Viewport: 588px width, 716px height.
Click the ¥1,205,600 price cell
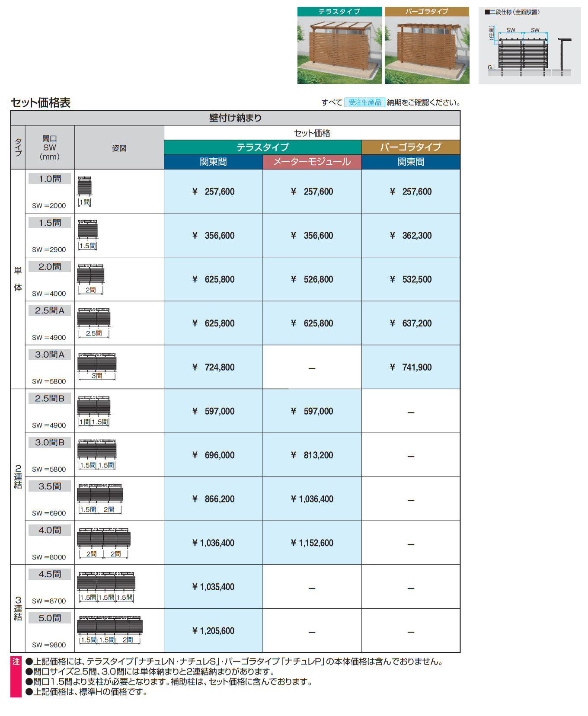tap(213, 631)
